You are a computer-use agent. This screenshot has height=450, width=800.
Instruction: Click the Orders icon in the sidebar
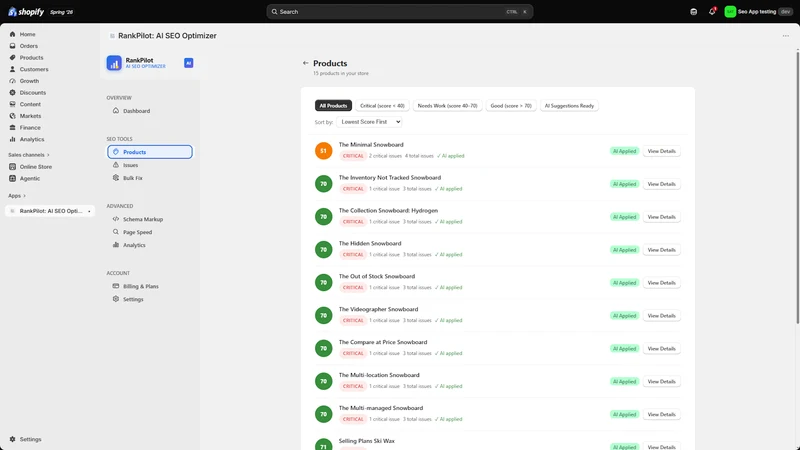click(x=12, y=46)
